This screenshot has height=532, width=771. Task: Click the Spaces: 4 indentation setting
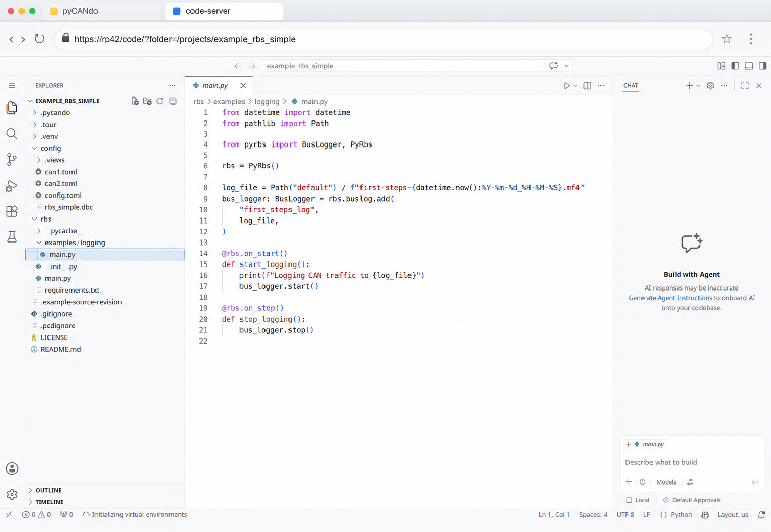click(593, 515)
